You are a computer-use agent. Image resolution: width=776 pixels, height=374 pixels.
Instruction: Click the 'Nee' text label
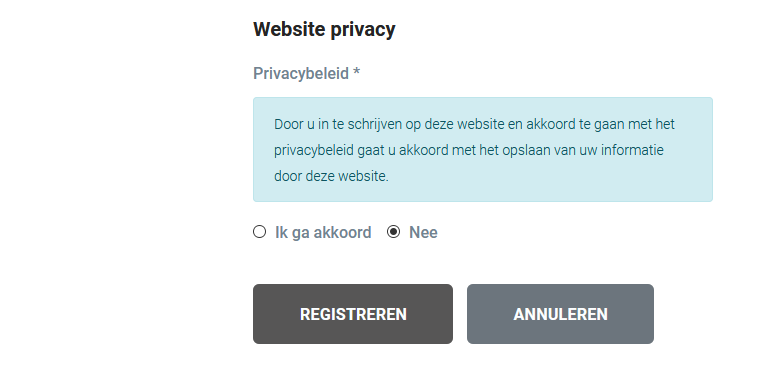coord(423,233)
